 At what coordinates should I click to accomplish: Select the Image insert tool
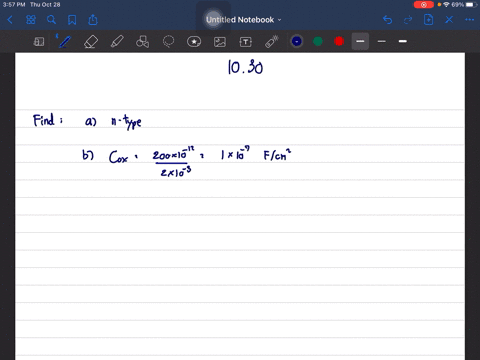(220, 42)
